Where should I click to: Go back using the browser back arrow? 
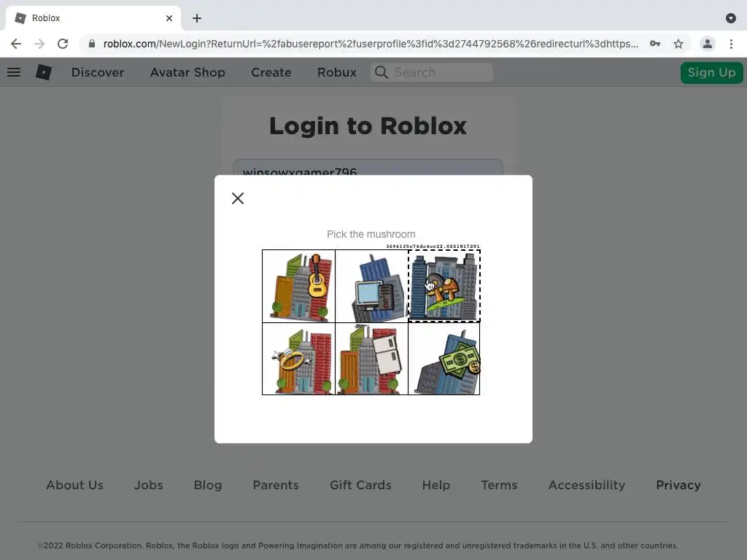[x=16, y=44]
